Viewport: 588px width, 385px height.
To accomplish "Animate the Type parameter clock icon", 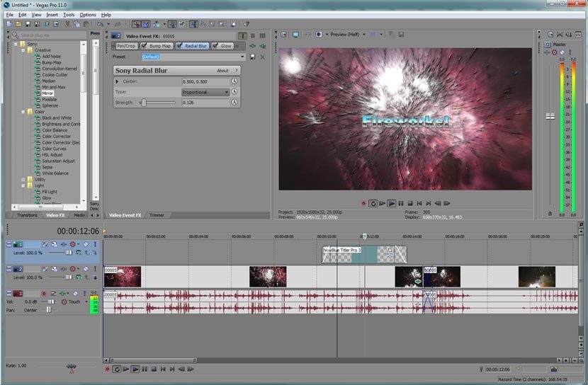I will click(x=234, y=92).
